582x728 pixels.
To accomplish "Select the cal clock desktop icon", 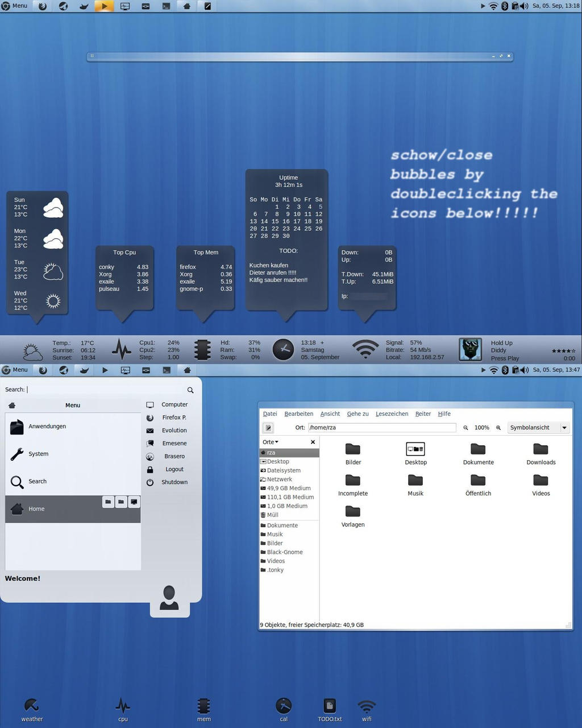I will pos(284,706).
